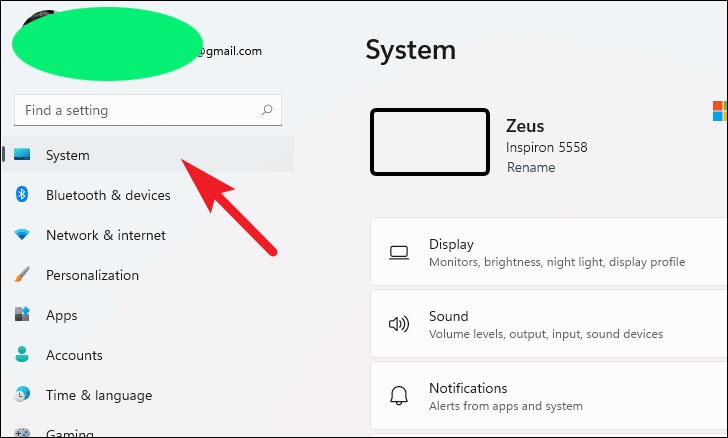Image resolution: width=728 pixels, height=438 pixels.
Task: Click the Microsoft logo icon
Action: 720,111
